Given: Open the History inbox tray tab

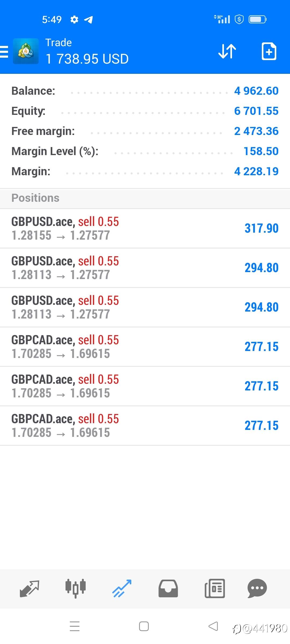Looking at the screenshot, I should click(168, 588).
